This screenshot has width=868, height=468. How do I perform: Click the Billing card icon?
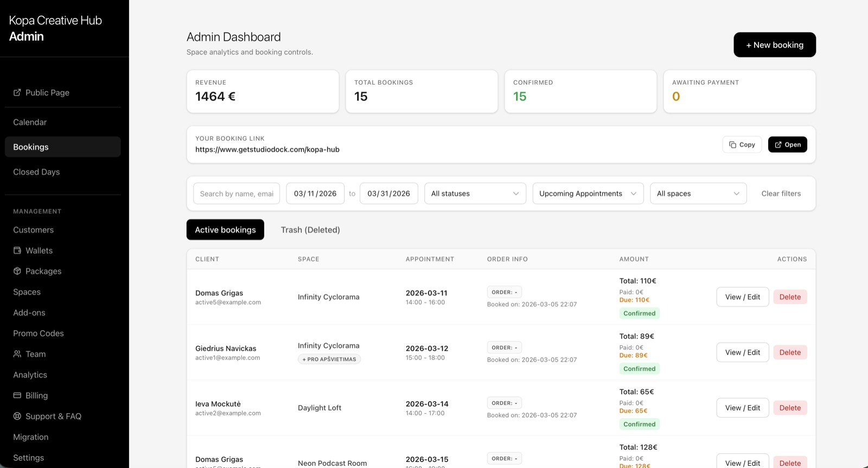[x=17, y=396]
